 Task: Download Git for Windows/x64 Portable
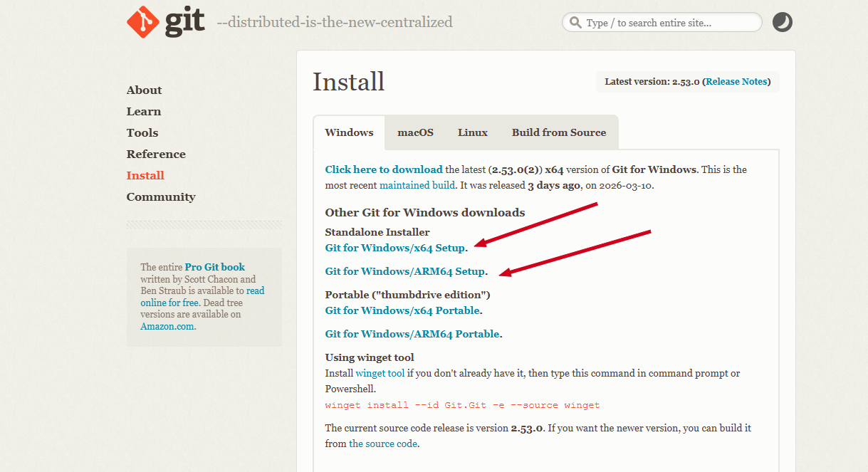(402, 311)
